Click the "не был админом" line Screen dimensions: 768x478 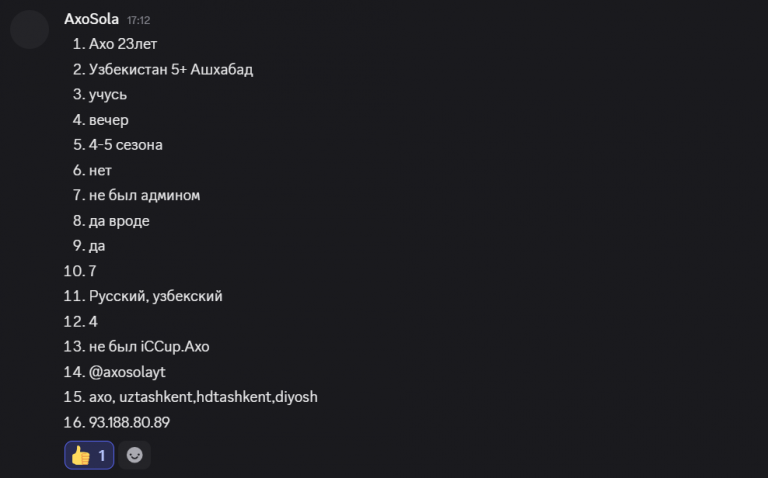137,195
